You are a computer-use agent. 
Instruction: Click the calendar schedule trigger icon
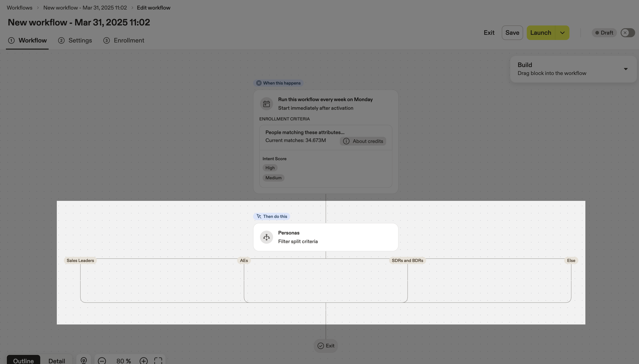point(266,104)
